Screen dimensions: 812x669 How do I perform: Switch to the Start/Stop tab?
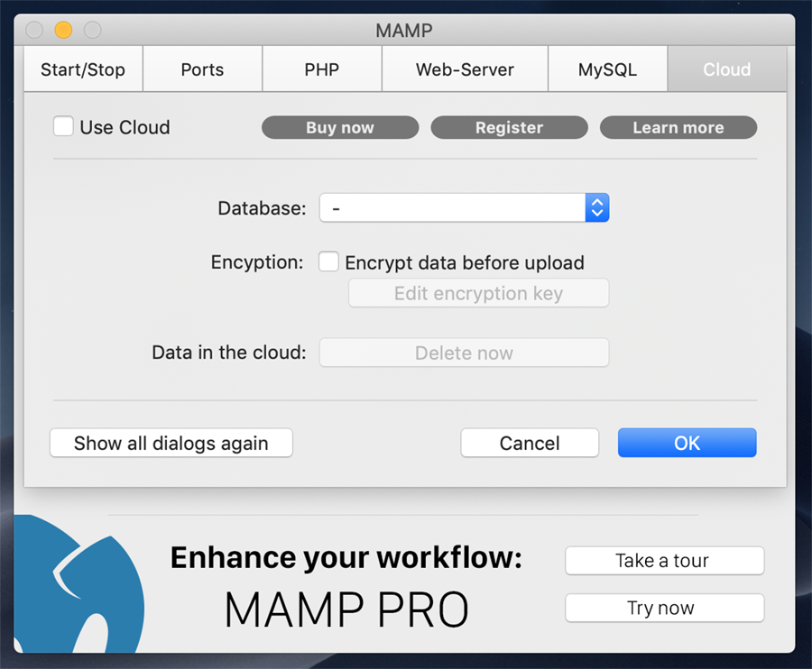click(x=83, y=70)
